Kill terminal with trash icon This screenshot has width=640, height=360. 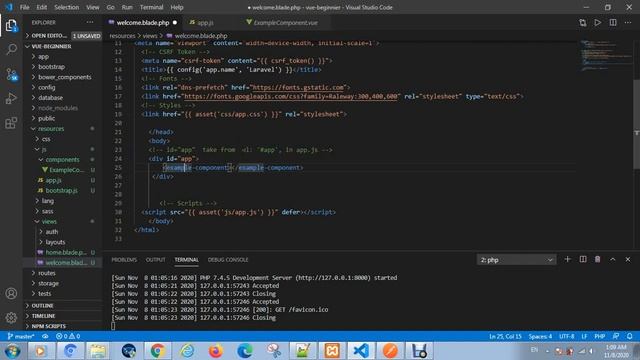click(x=598, y=260)
